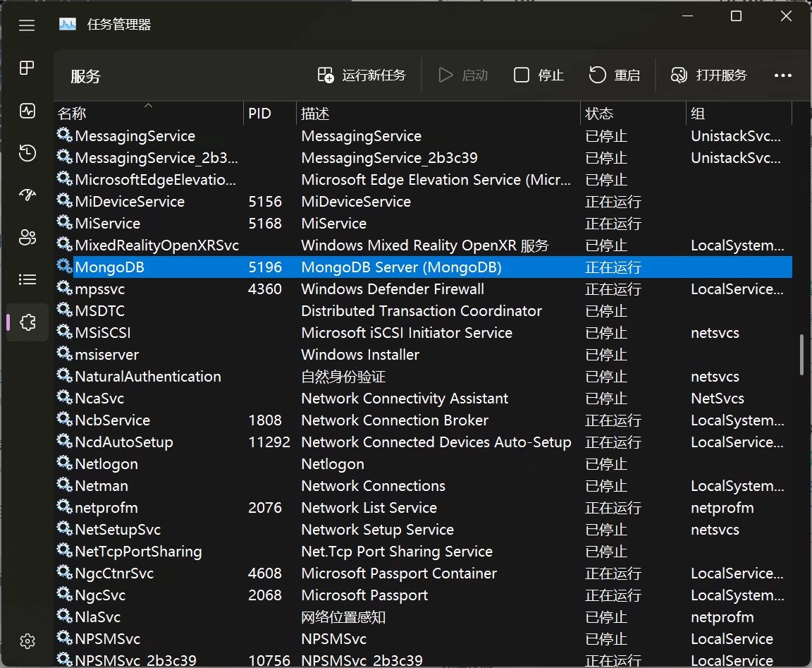Select the MicrosoftEdgeElevatio... service name

point(155,179)
